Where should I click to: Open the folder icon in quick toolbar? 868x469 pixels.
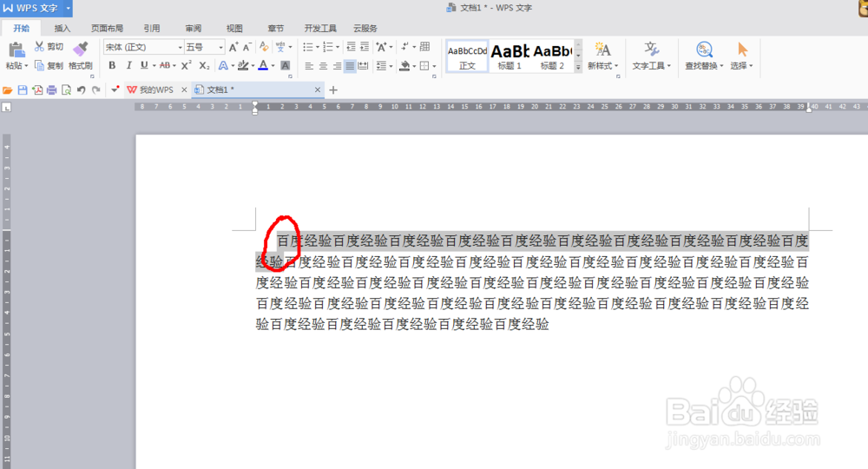[x=7, y=89]
